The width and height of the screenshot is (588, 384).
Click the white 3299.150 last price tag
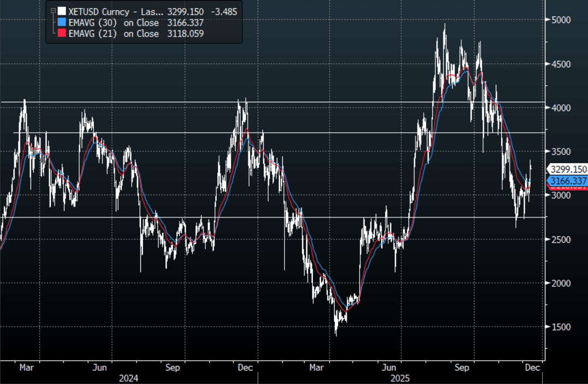click(568, 169)
